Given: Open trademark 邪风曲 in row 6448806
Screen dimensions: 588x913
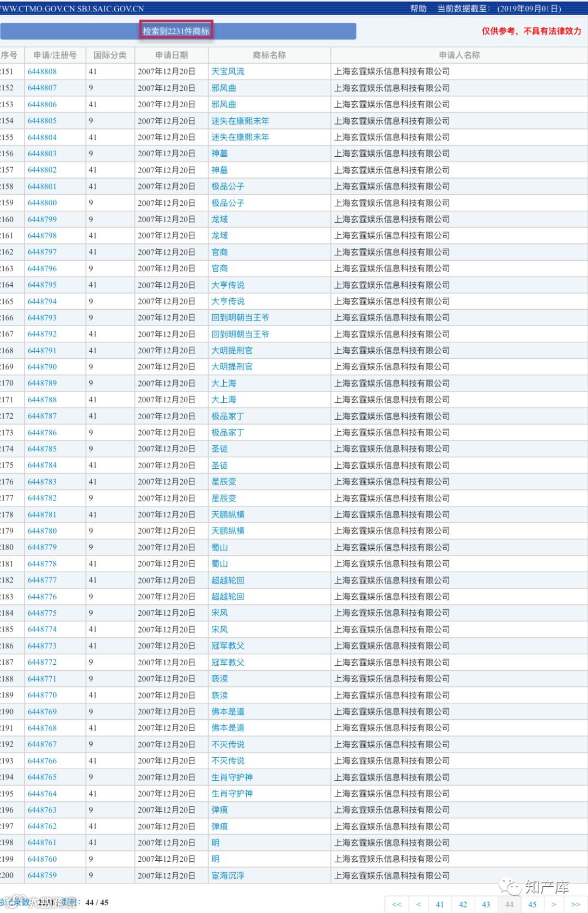Looking at the screenshot, I should [x=224, y=105].
